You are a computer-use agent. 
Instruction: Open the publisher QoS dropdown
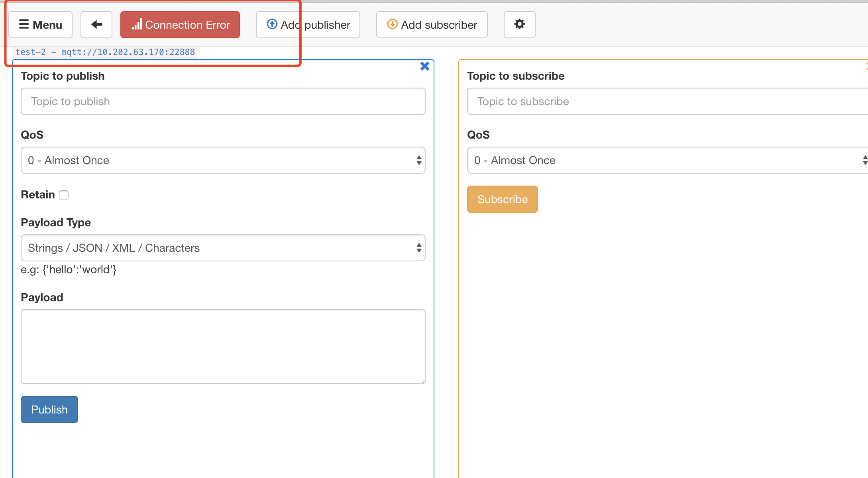(x=223, y=160)
